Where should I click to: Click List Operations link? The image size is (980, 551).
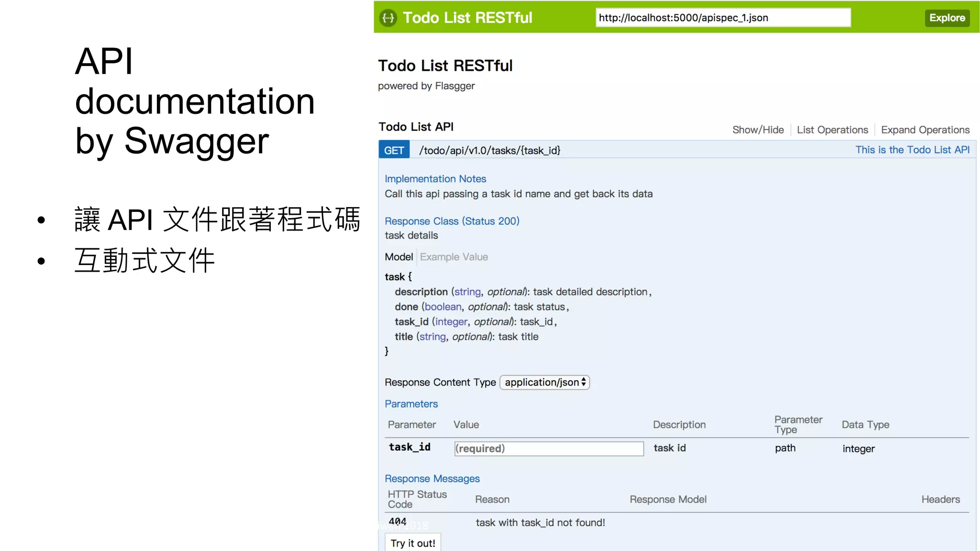(832, 130)
